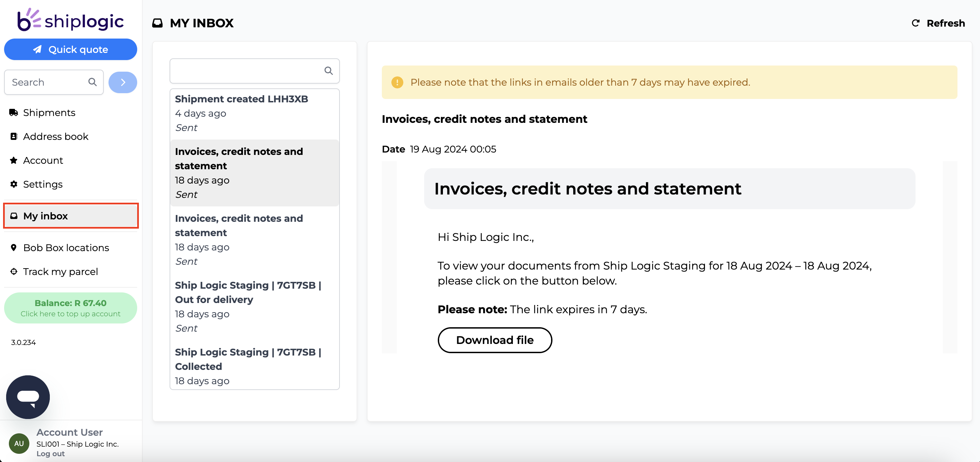Click the SLI001 – Ship Logic Inc. label
The width and height of the screenshot is (980, 462).
(77, 444)
